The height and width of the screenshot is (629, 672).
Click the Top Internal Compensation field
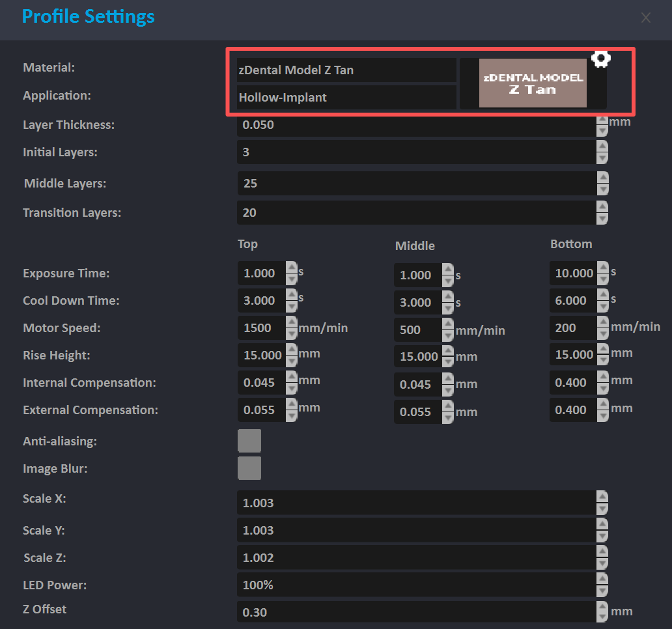[261, 383]
